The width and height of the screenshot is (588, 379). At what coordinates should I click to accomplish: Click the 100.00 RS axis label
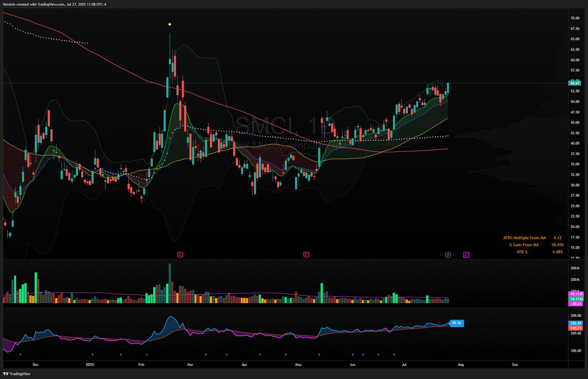(x=575, y=351)
